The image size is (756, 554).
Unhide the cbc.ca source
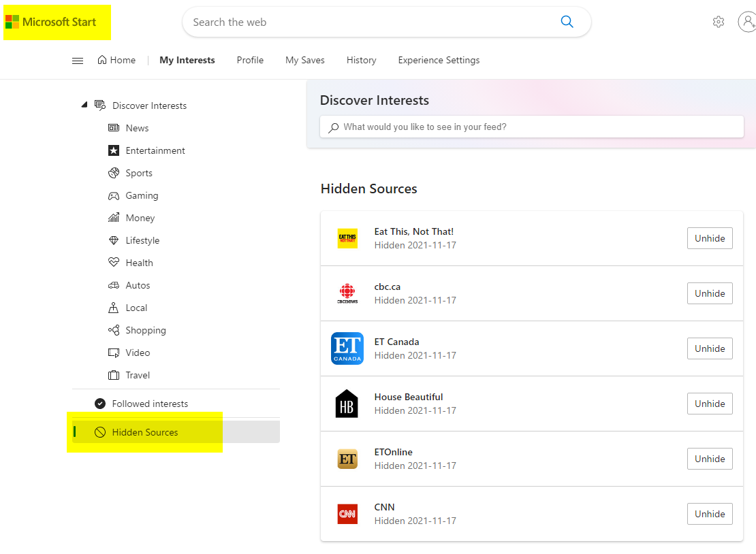709,293
